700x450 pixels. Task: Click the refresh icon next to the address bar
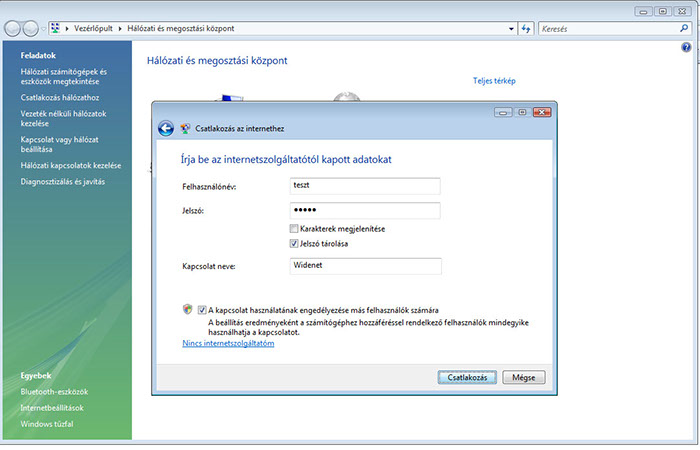click(x=526, y=29)
